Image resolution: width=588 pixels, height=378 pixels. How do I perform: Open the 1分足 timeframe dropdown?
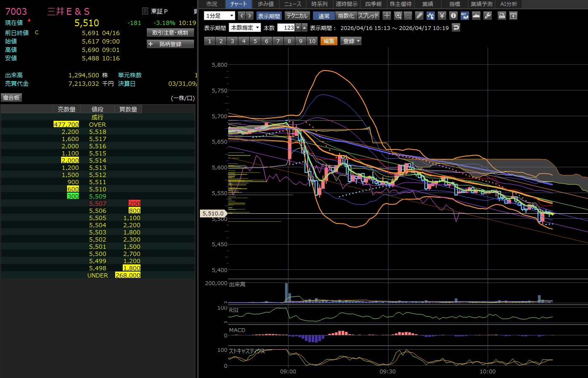point(219,16)
